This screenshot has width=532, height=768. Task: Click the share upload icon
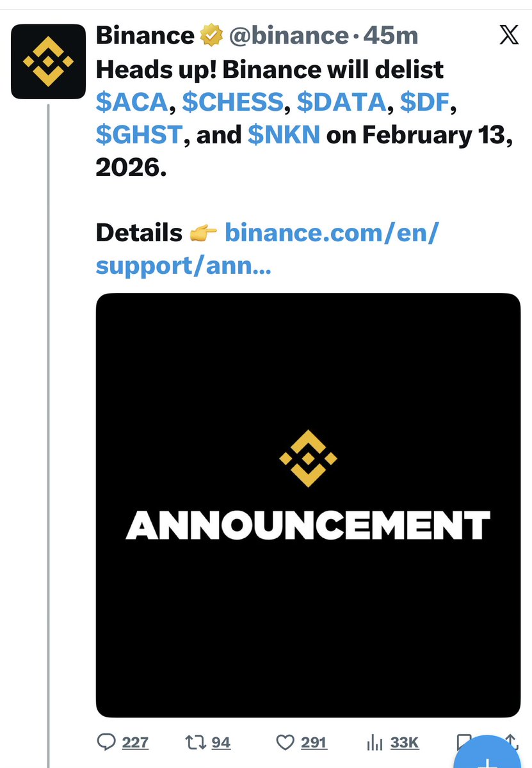(512, 740)
